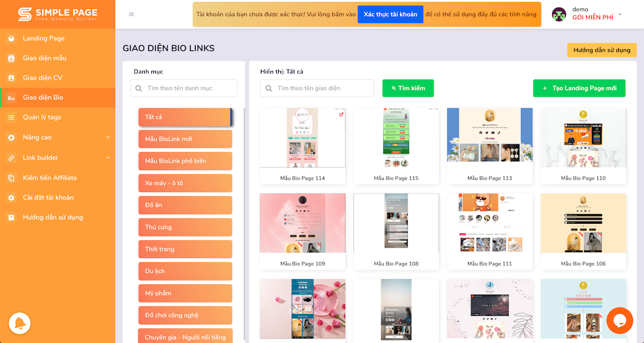This screenshot has width=644, height=343.
Task: Click the Link builder chain icon
Action: coord(11,158)
